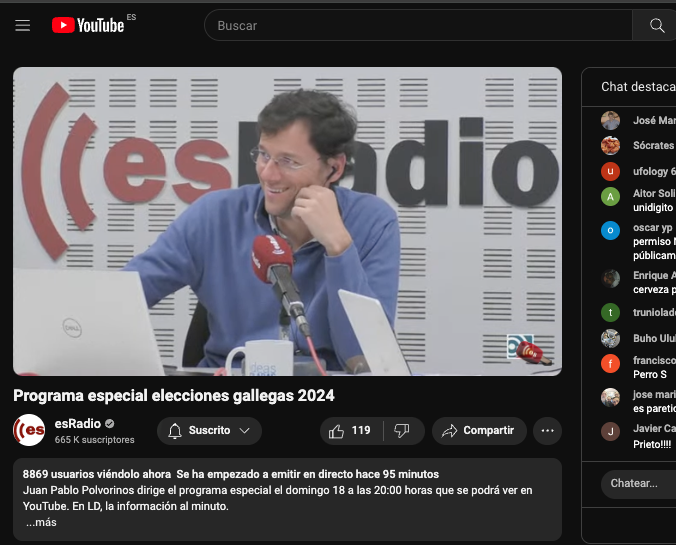Click the YouTube logo to go home
This screenshot has width=676, height=545.
point(89,25)
